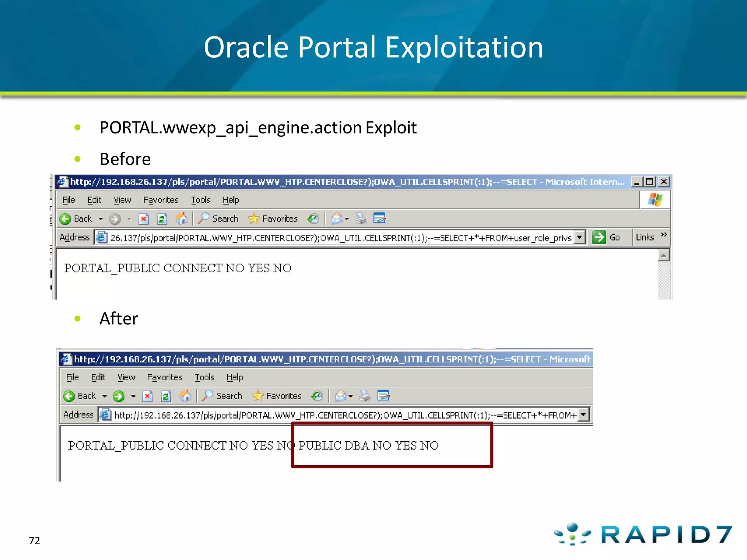The width and height of the screenshot is (747, 560).
Task: Click Search magnifier in After browser toolbar
Action: click(x=207, y=396)
